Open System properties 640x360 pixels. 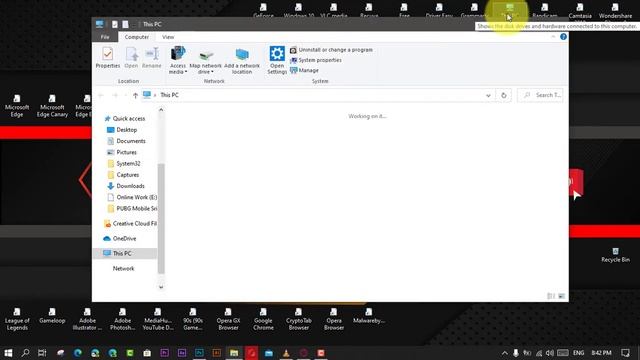point(316,60)
